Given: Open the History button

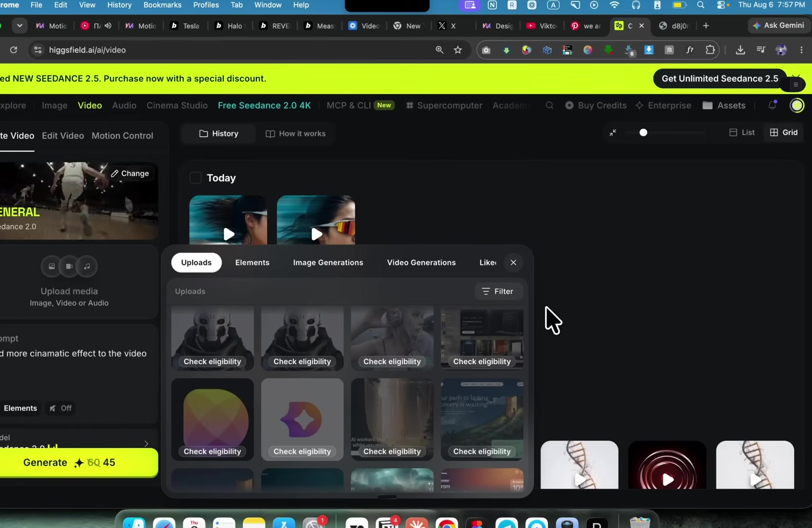Looking at the screenshot, I should click(218, 133).
